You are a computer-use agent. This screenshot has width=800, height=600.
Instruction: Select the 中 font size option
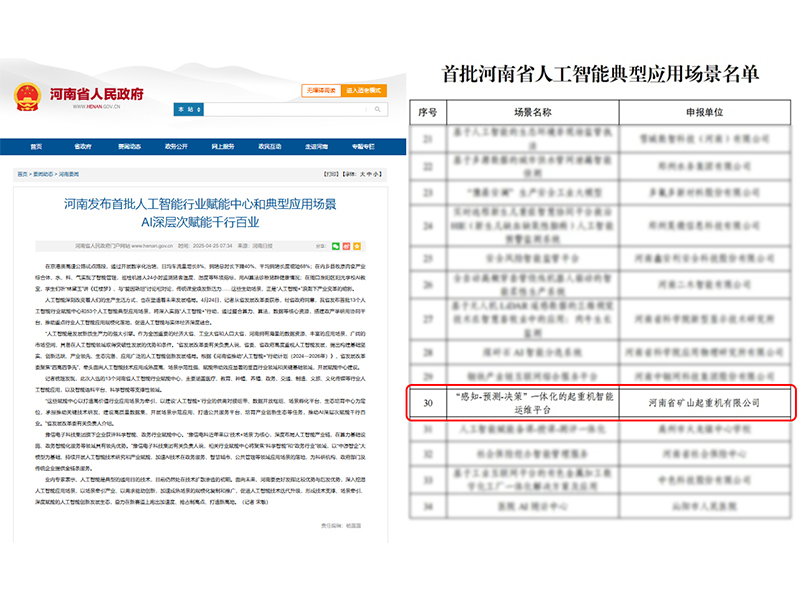tap(369, 174)
